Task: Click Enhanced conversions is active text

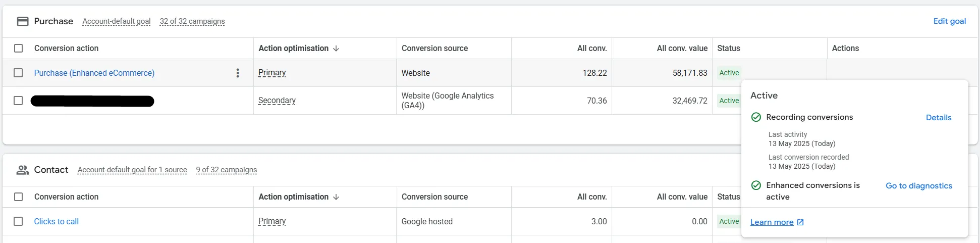Action: tap(813, 191)
